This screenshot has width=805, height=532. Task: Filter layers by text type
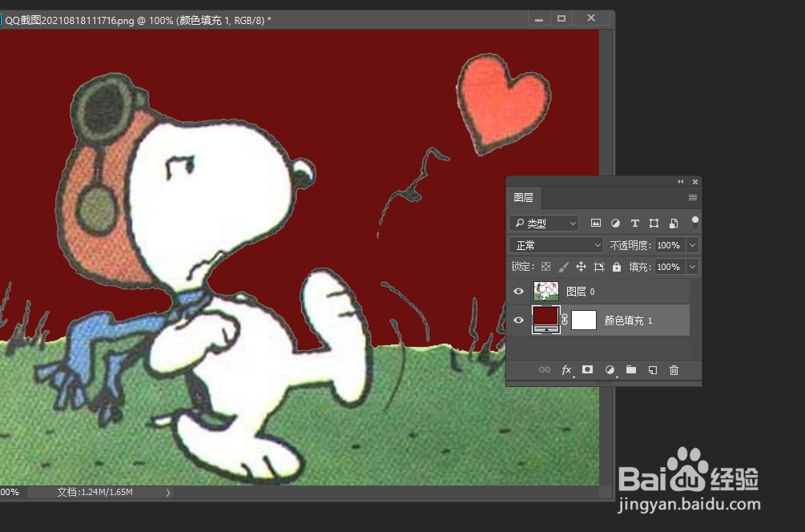coord(634,223)
